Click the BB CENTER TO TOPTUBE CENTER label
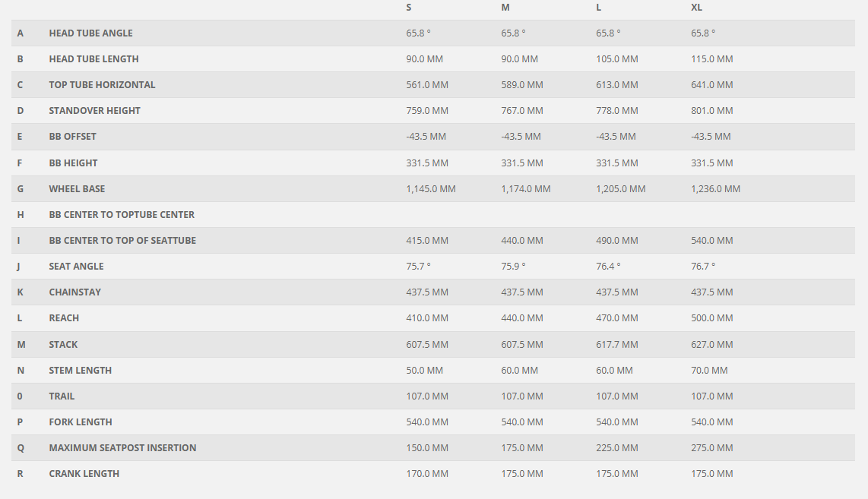Image resolution: width=868 pixels, height=499 pixels. (x=122, y=215)
